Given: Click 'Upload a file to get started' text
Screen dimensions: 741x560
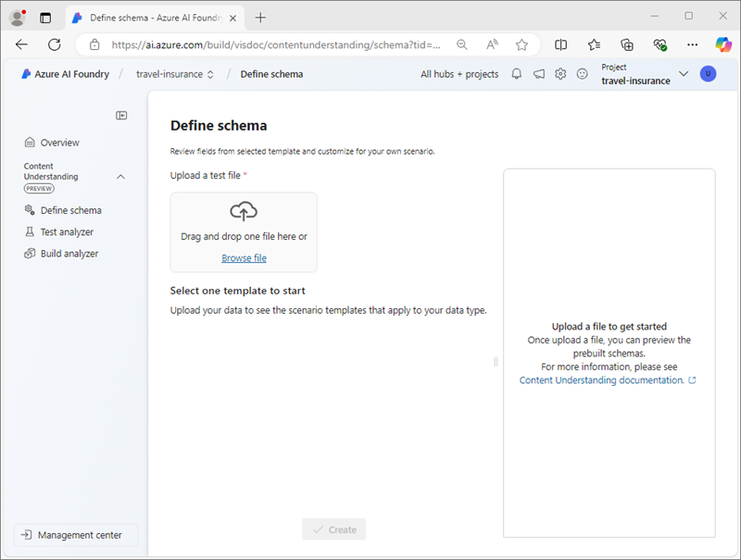Looking at the screenshot, I should tap(609, 326).
